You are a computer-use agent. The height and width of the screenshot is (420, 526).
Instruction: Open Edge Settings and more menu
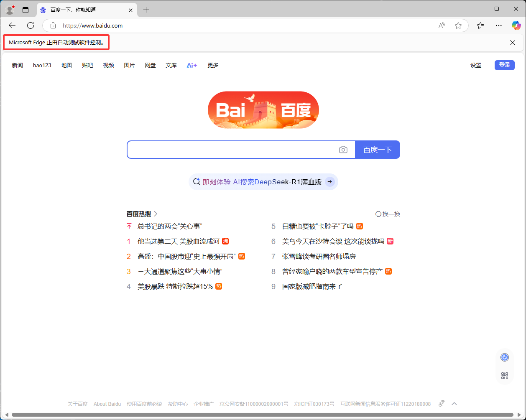point(499,25)
